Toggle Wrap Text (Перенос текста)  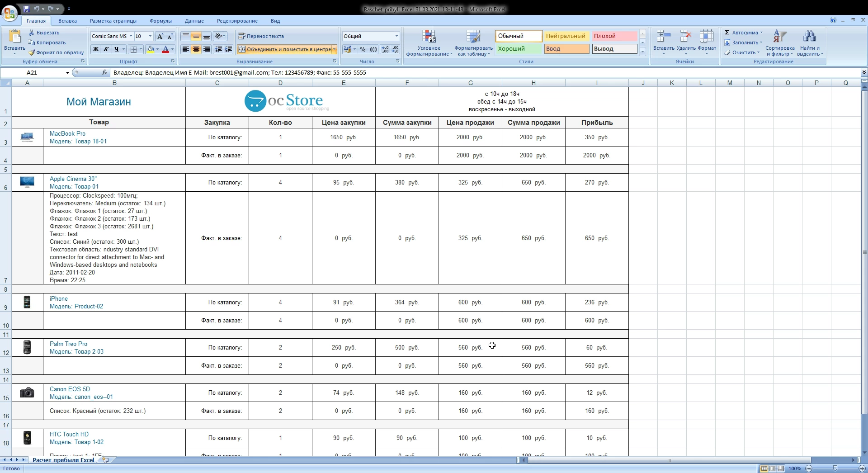click(261, 36)
